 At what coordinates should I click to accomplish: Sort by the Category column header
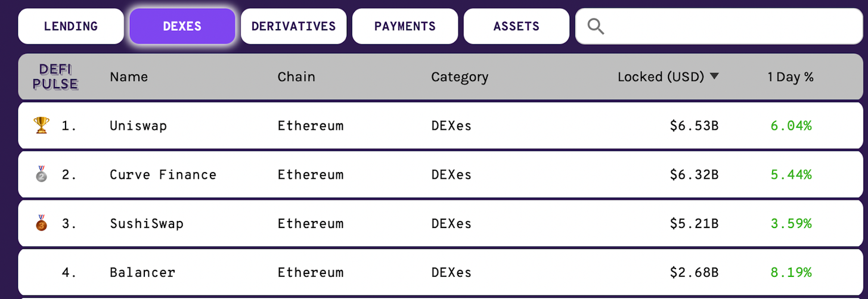click(460, 77)
